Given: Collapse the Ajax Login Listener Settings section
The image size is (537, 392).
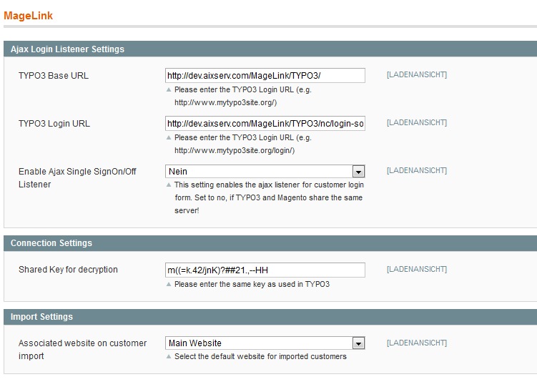Looking at the screenshot, I should (67, 49).
